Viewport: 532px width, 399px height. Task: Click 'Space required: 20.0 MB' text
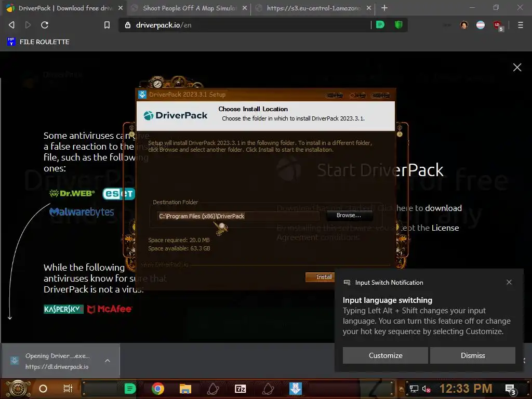(179, 240)
